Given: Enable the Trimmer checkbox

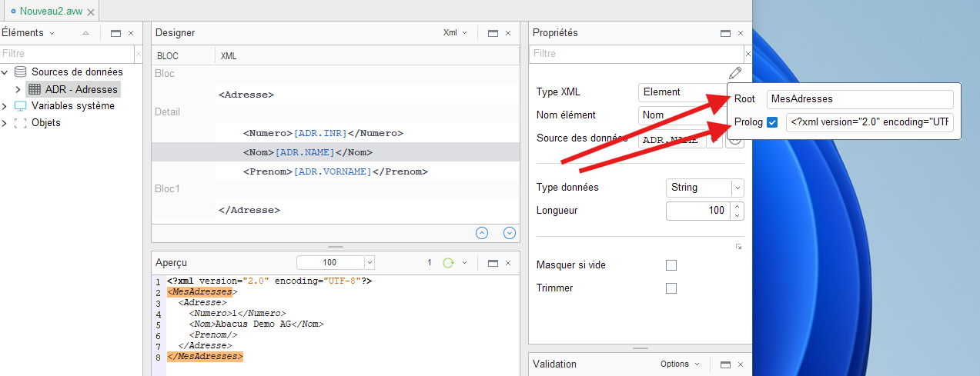Looking at the screenshot, I should [x=671, y=288].
